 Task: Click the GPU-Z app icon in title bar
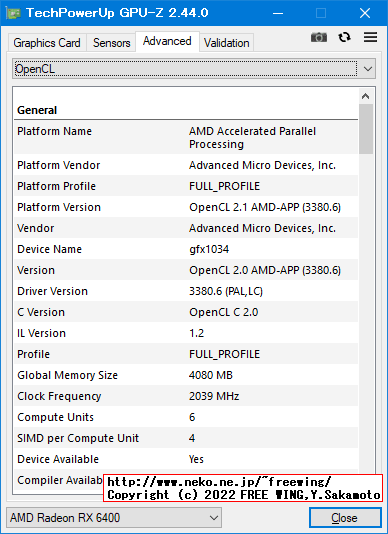point(13,13)
